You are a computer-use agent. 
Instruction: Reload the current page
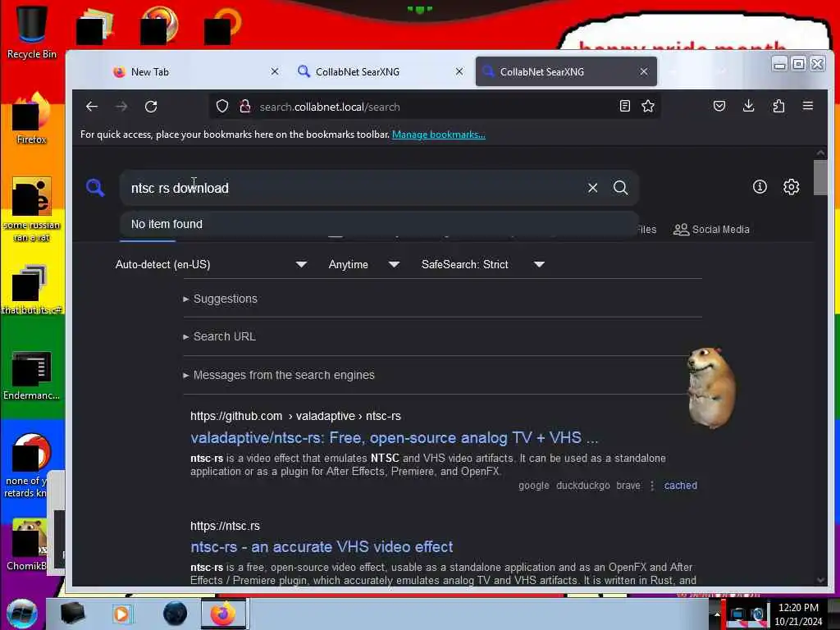point(151,107)
